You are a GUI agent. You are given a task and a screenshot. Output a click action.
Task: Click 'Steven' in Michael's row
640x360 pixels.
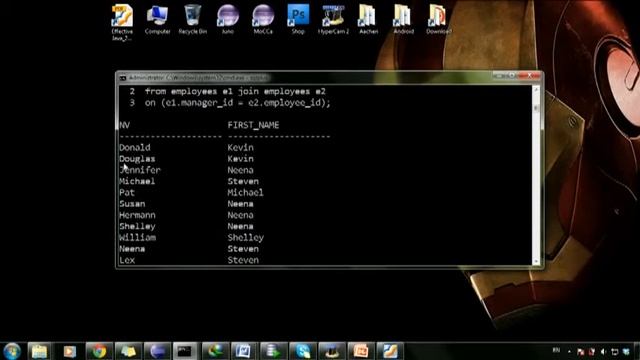(243, 181)
